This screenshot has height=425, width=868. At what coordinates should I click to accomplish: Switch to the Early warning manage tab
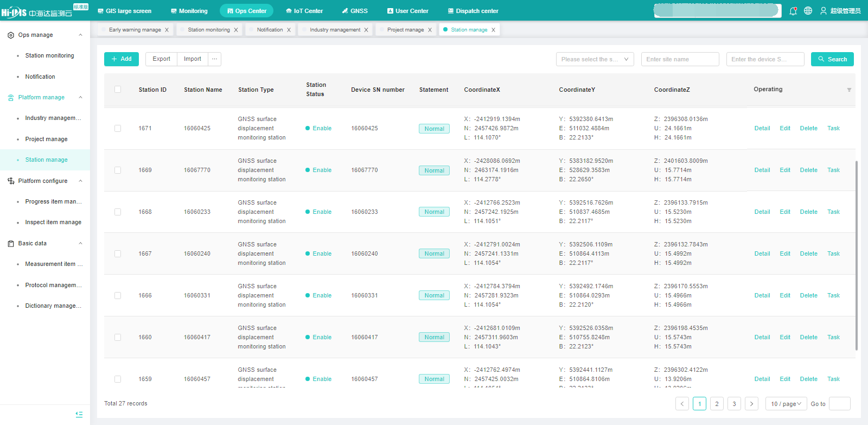pyautogui.click(x=135, y=30)
